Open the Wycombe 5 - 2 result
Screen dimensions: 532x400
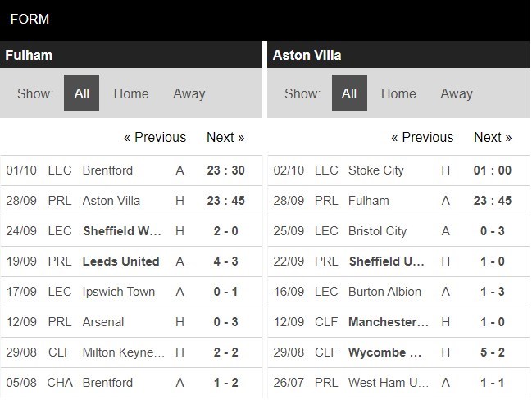(492, 352)
